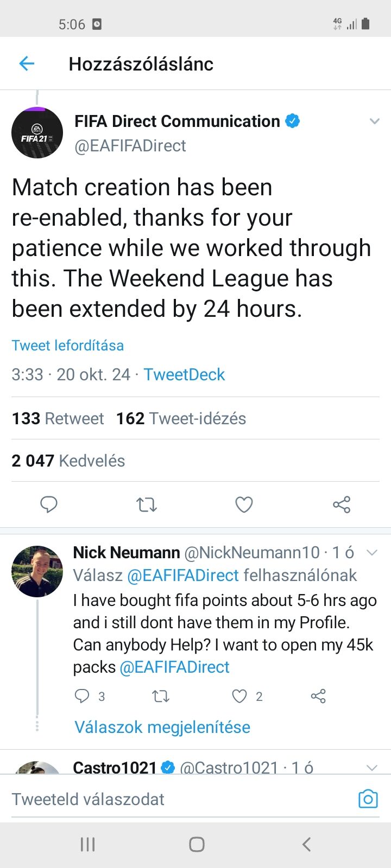
Task: Open the 133 Retweet list
Action: (x=58, y=418)
